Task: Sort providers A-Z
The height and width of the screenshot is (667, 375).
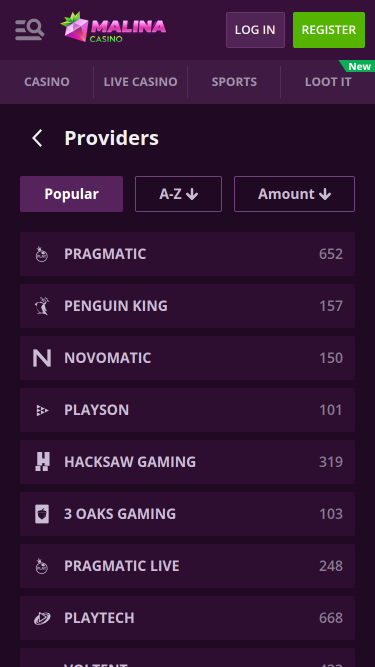Action: (179, 194)
